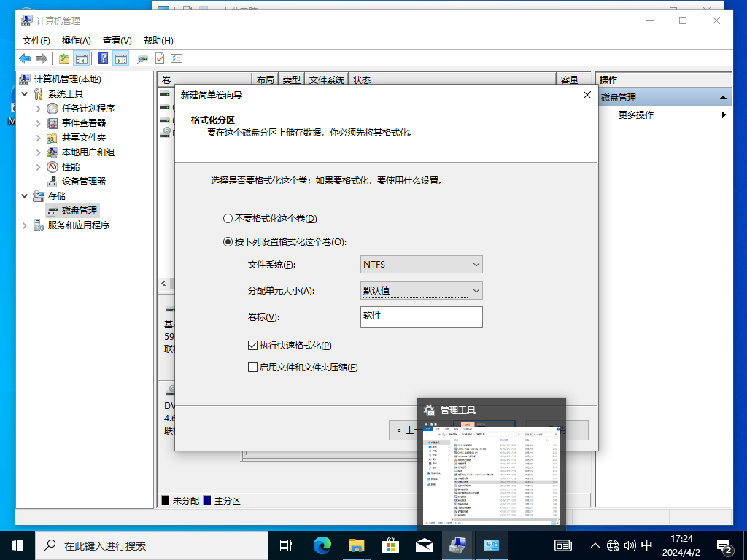The image size is (747, 560).
Task: Open the allocation unit size dropdown
Action: [421, 290]
